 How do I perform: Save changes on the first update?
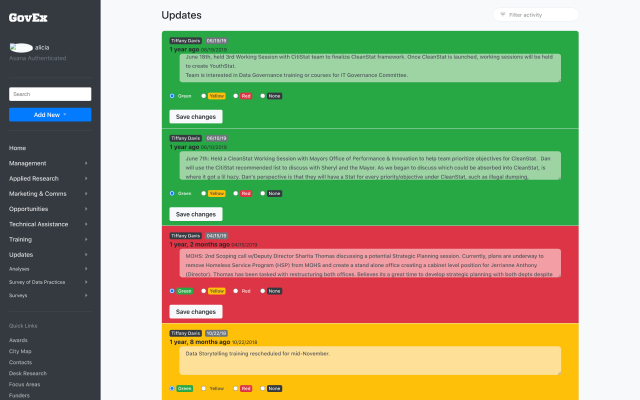[x=196, y=117]
